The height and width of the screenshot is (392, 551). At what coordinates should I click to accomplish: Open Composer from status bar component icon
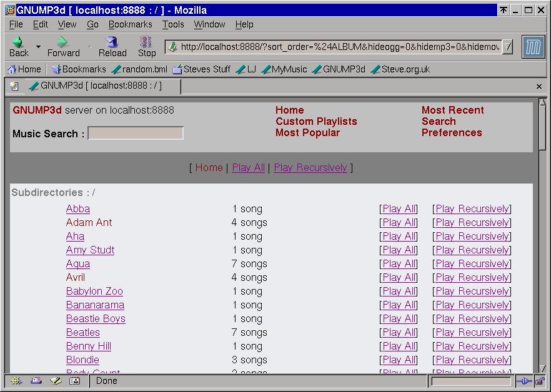pos(56,381)
